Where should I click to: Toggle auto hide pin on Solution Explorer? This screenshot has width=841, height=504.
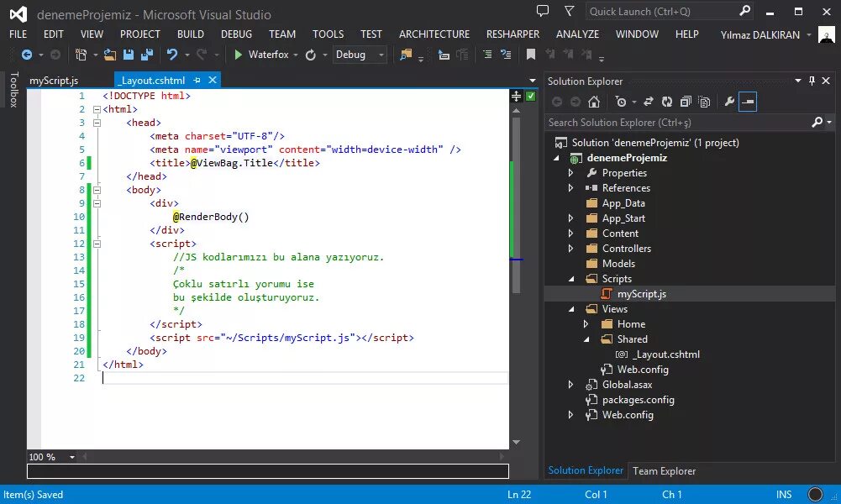click(812, 81)
